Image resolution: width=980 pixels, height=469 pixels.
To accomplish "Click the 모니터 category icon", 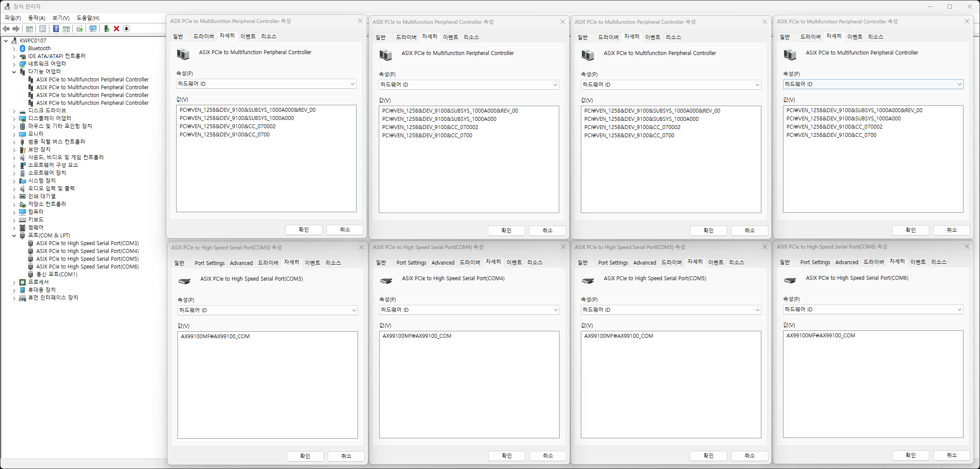I will (x=23, y=134).
